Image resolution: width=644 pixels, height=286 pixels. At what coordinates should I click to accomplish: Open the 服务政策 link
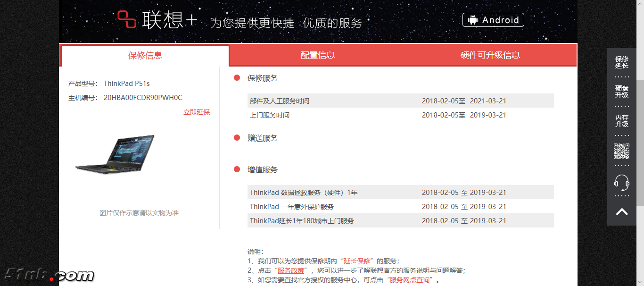291,270
